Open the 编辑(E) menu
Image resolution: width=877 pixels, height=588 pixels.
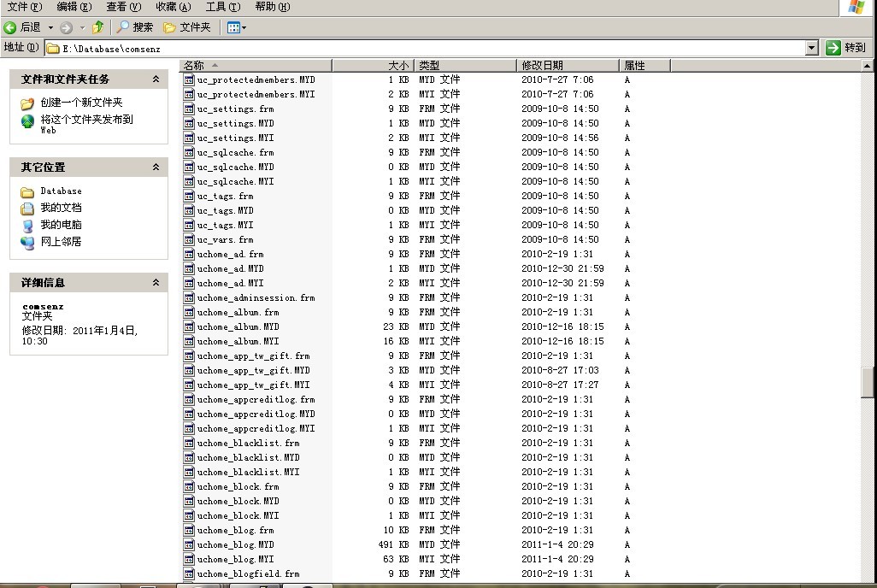(x=74, y=7)
